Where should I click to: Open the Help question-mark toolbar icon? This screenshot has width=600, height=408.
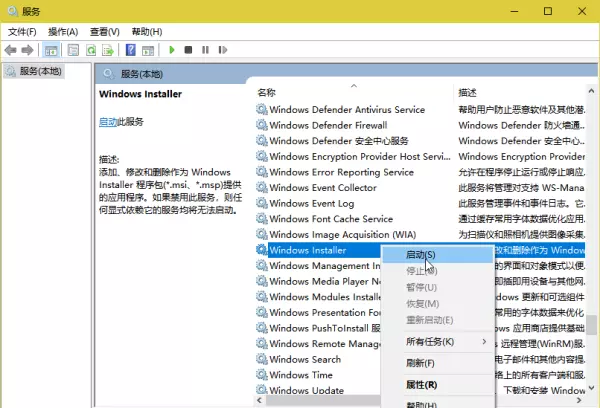click(130, 50)
